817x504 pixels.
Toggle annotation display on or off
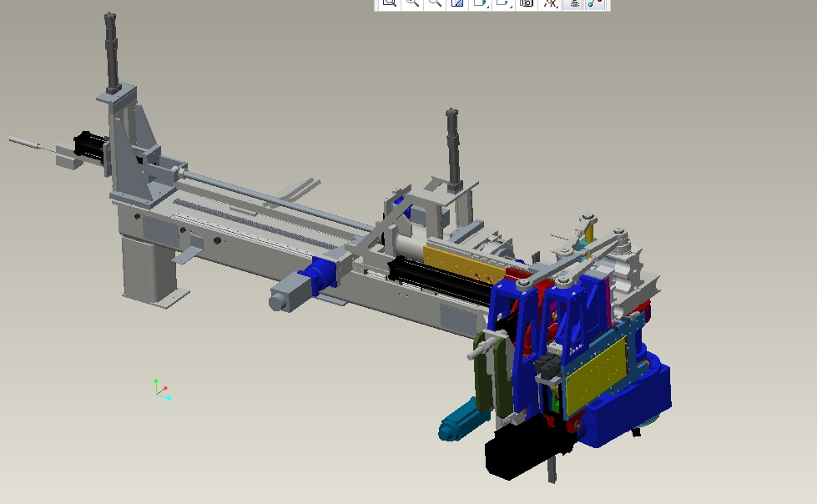click(x=573, y=3)
